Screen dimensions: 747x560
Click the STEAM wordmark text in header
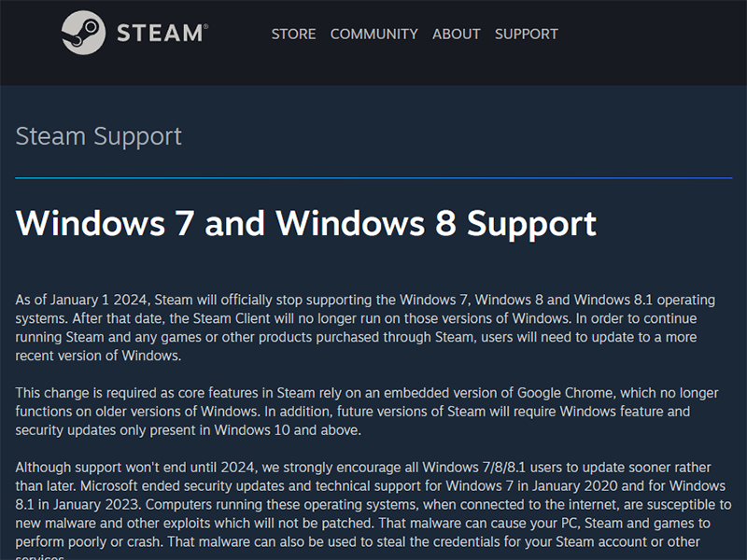pos(160,34)
